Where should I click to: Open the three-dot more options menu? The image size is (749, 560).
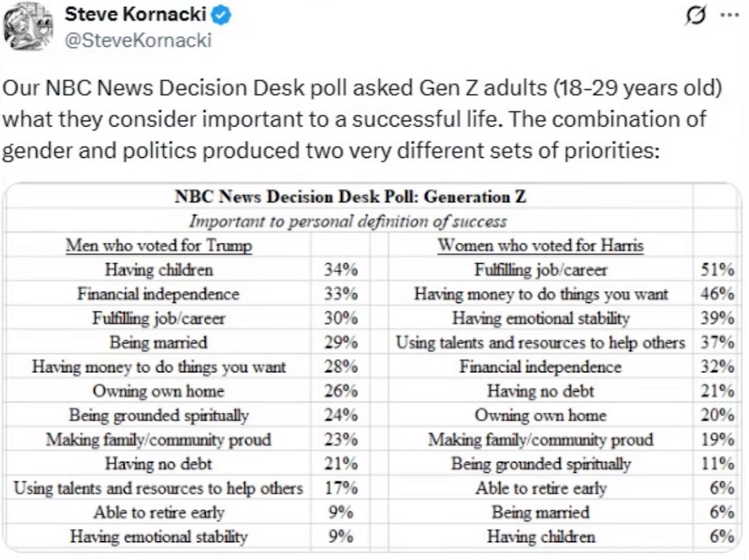coord(729,16)
